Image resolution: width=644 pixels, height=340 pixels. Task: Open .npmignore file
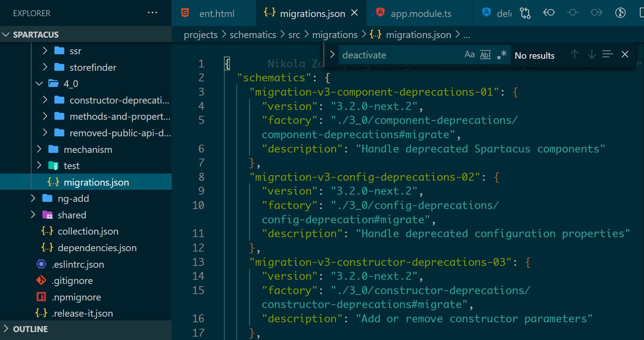(x=76, y=297)
